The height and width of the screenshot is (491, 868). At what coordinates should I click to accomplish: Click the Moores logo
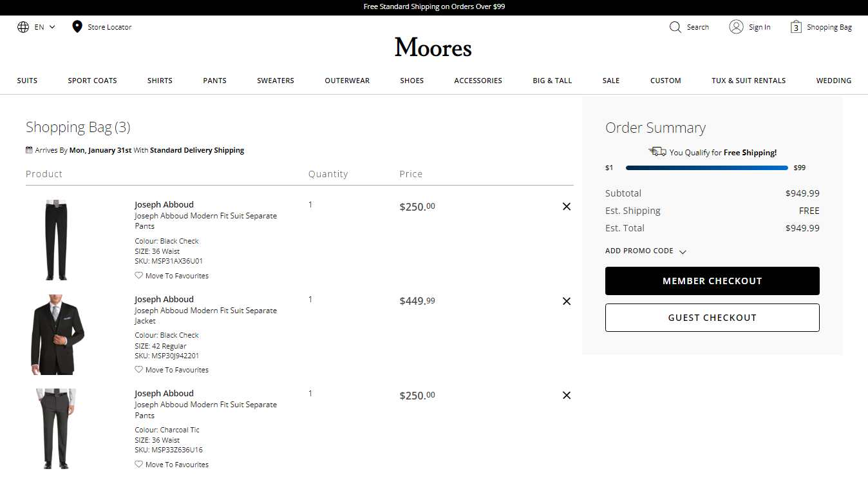pyautogui.click(x=433, y=48)
